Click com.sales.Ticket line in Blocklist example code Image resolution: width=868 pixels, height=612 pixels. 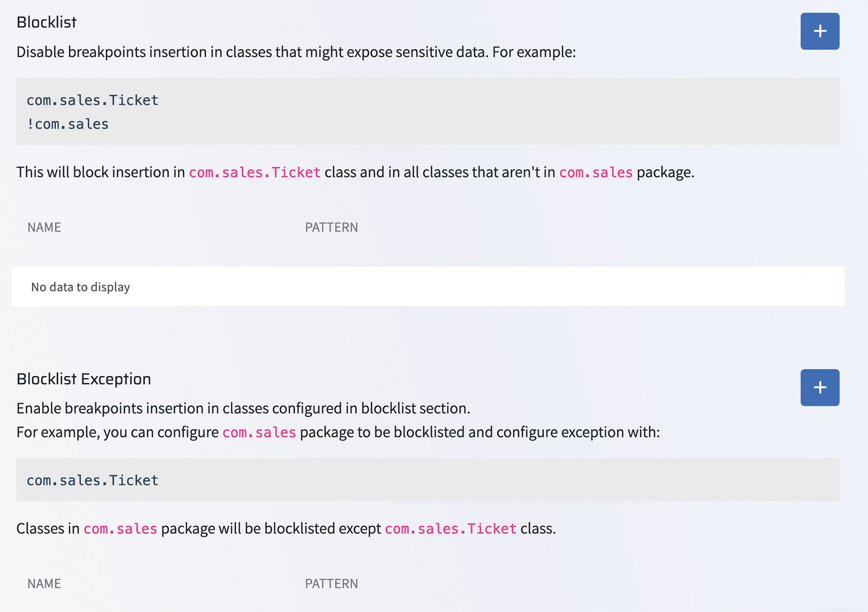tap(93, 100)
